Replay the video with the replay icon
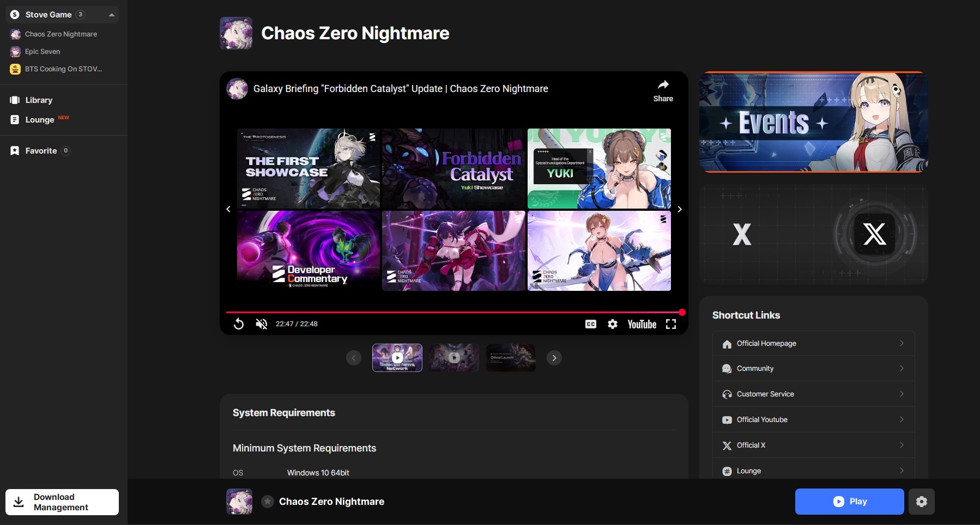 (239, 324)
